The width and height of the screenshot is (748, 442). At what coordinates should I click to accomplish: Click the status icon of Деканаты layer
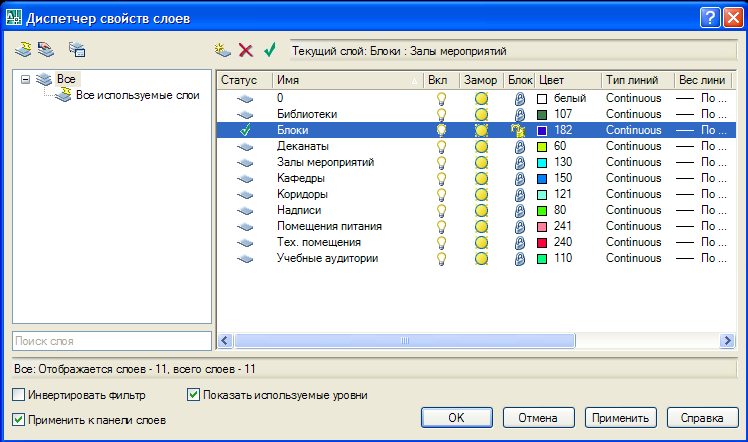point(245,147)
